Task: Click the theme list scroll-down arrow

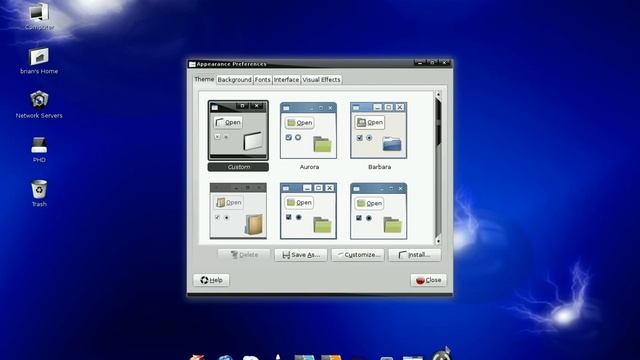Action: 438,241
